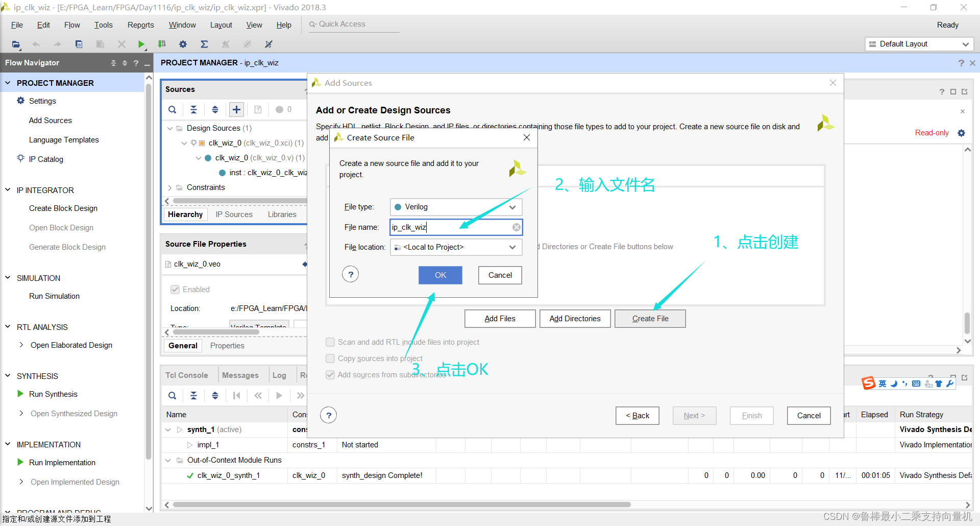Toggle Copy sources into project checkbox
980x526 pixels.
[x=330, y=358]
